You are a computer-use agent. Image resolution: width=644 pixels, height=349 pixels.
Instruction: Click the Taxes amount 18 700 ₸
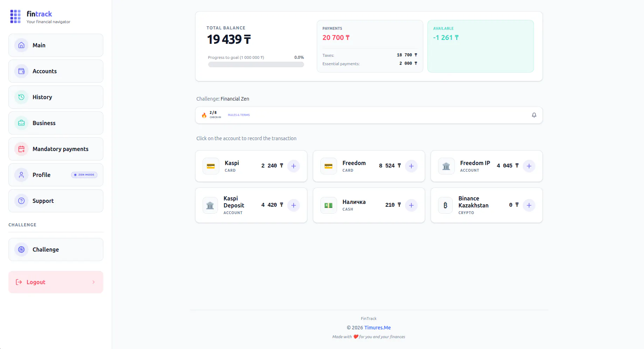pos(407,55)
